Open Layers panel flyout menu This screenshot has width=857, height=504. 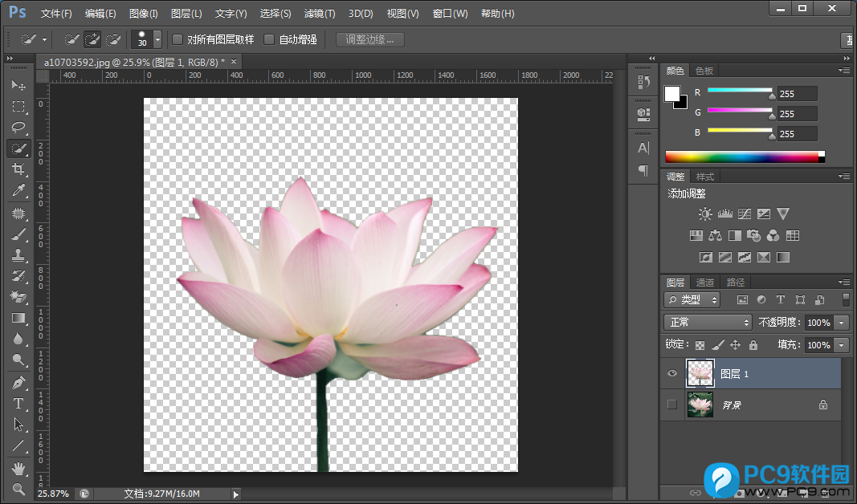pyautogui.click(x=844, y=282)
